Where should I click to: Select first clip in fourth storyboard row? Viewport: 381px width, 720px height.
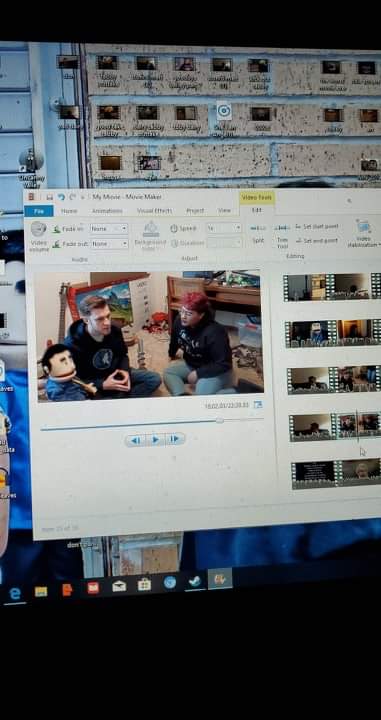tap(313, 427)
